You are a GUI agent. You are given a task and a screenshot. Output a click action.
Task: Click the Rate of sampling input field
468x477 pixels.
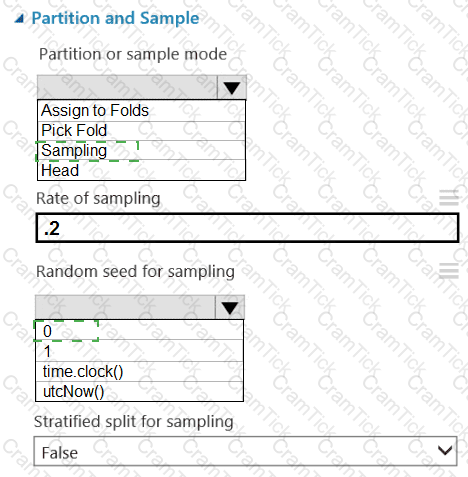tap(247, 228)
